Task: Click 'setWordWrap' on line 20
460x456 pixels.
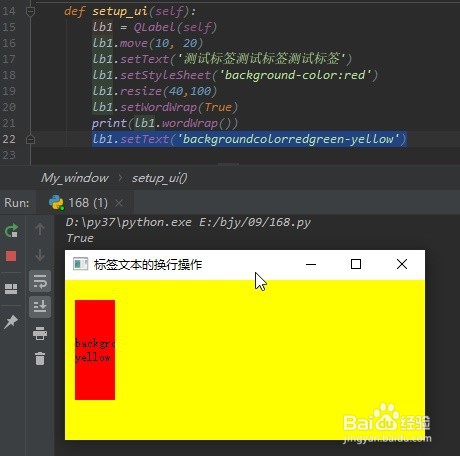Action: coord(159,107)
